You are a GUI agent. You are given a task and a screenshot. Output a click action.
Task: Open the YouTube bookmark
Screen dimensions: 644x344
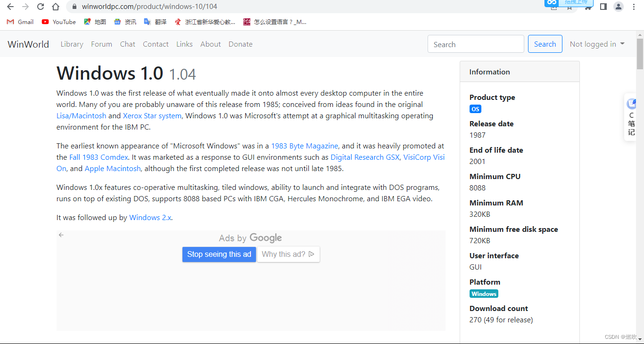pyautogui.click(x=58, y=22)
